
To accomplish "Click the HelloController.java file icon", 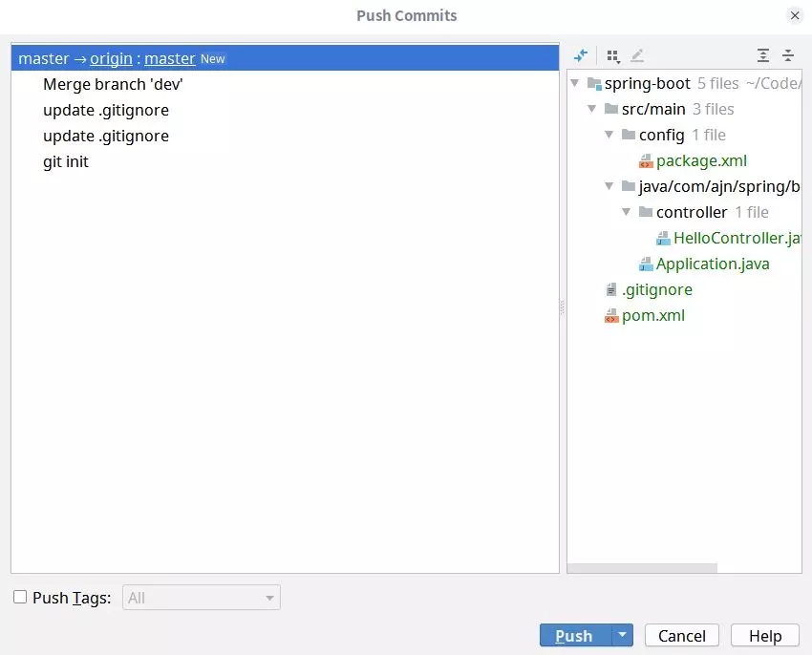I will (663, 239).
